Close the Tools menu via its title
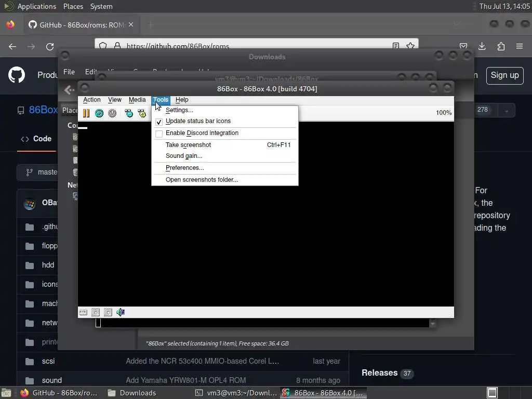 pyautogui.click(x=161, y=100)
